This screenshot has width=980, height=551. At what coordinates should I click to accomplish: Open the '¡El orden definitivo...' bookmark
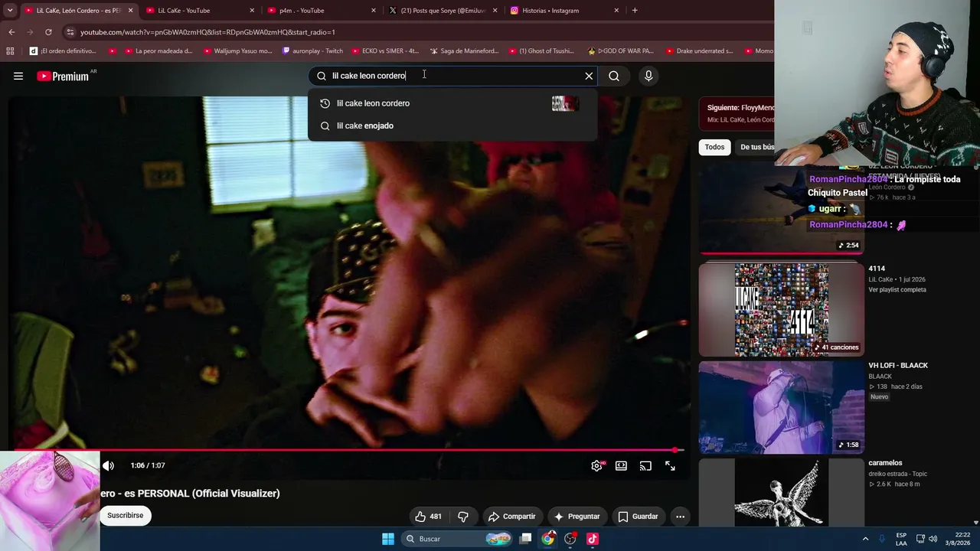(63, 51)
